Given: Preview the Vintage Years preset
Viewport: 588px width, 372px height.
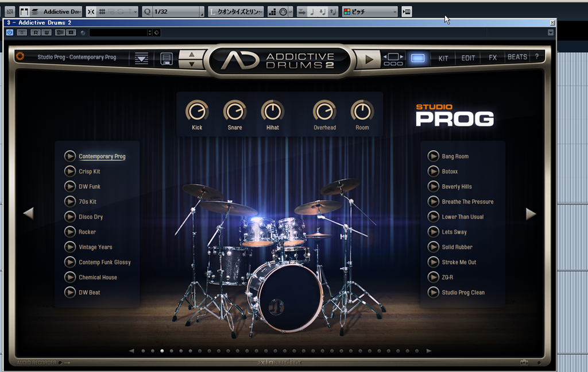Looking at the screenshot, I should (x=69, y=247).
